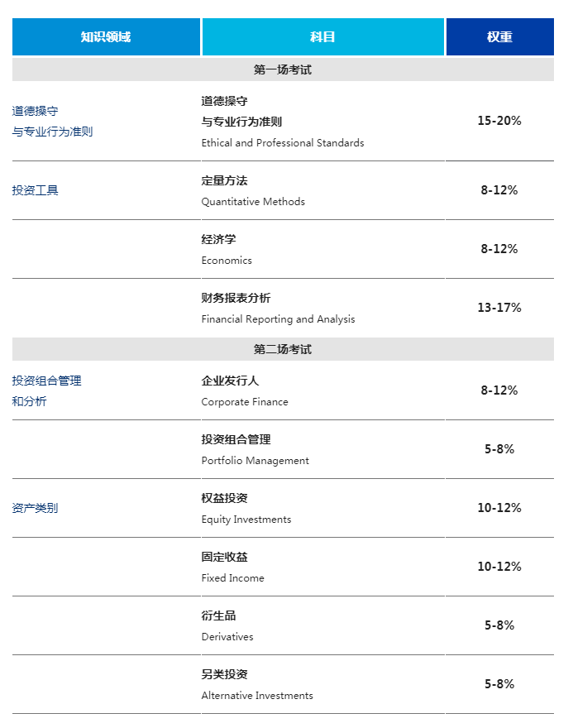Click the 15-20% weight value
The height and width of the screenshot is (728, 573).
(x=499, y=121)
